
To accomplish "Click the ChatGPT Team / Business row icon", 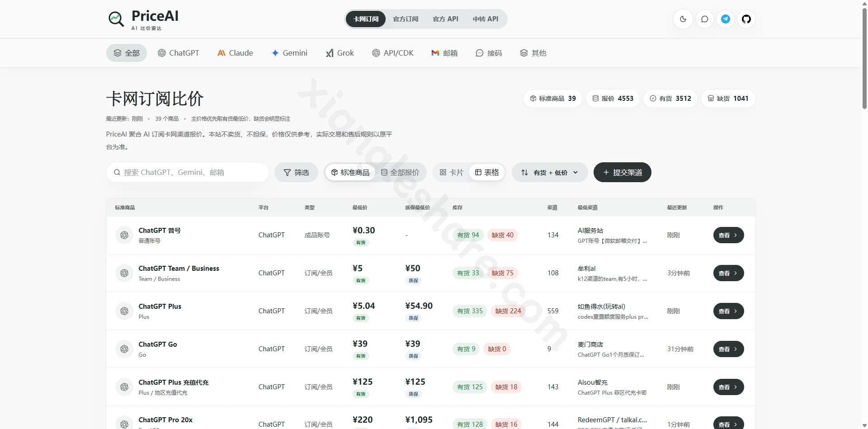I will click(x=124, y=273).
